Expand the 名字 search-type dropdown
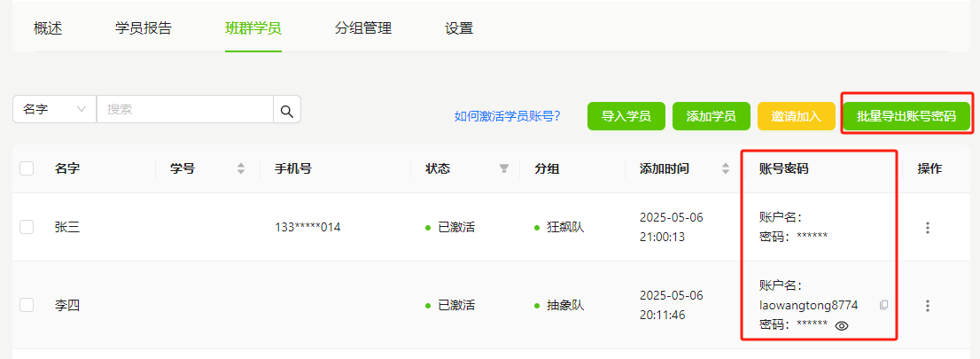Image resolution: width=980 pixels, height=359 pixels. [54, 109]
